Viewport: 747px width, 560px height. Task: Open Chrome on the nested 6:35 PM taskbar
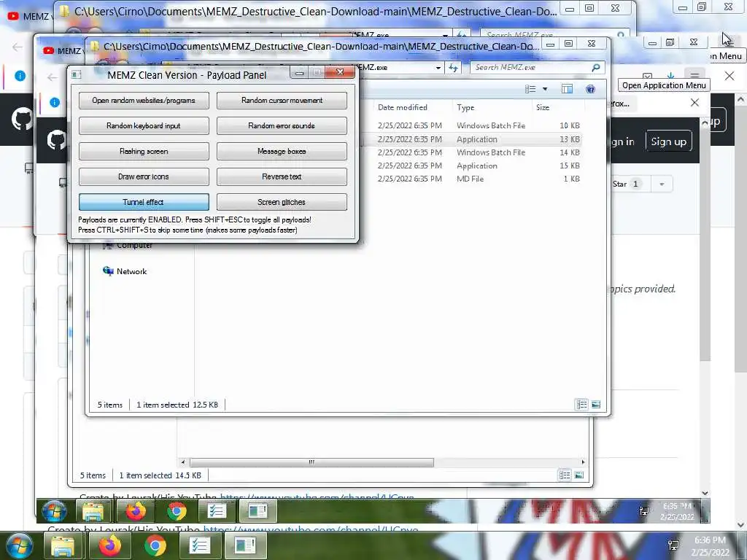[177, 512]
